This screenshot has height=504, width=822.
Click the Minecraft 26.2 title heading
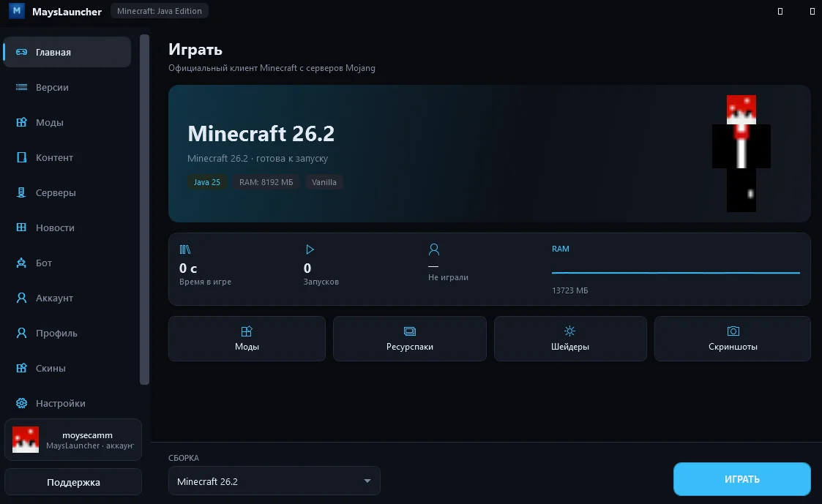[x=261, y=134]
